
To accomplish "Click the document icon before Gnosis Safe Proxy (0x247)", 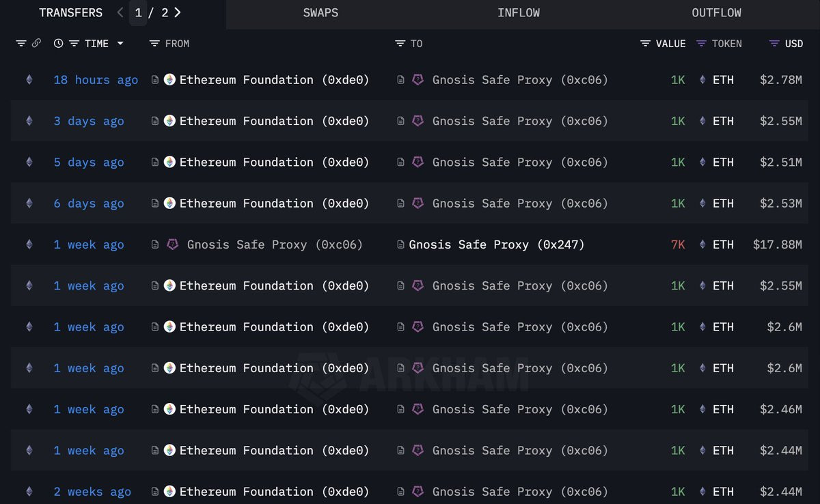I will 401,244.
